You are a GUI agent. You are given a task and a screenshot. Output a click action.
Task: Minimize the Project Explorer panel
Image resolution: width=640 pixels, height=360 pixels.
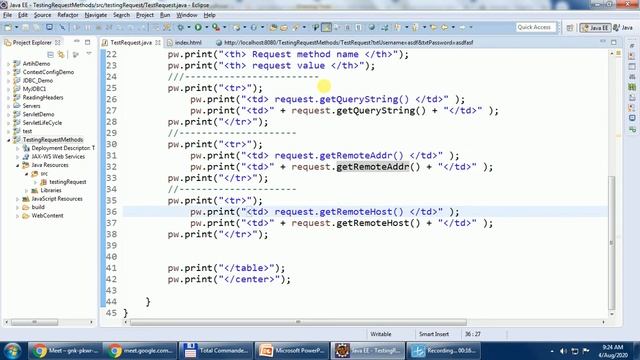click(76, 42)
